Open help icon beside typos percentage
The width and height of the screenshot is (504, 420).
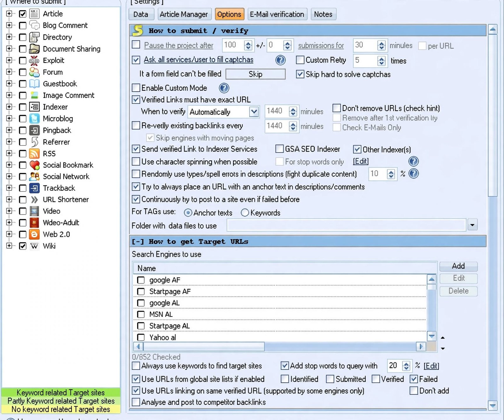tap(413, 174)
